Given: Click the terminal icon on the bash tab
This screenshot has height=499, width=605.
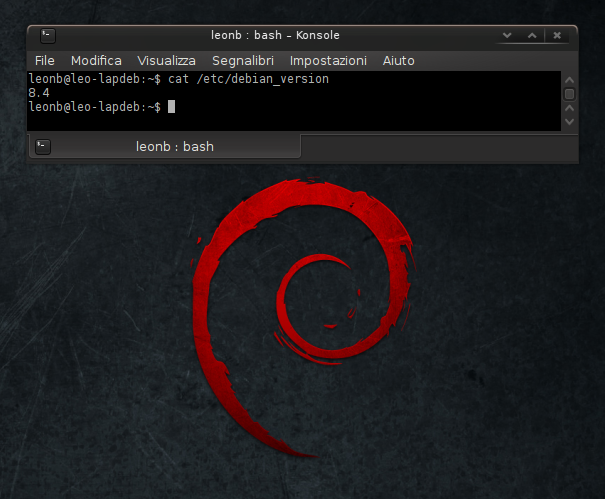Looking at the screenshot, I should point(43,147).
